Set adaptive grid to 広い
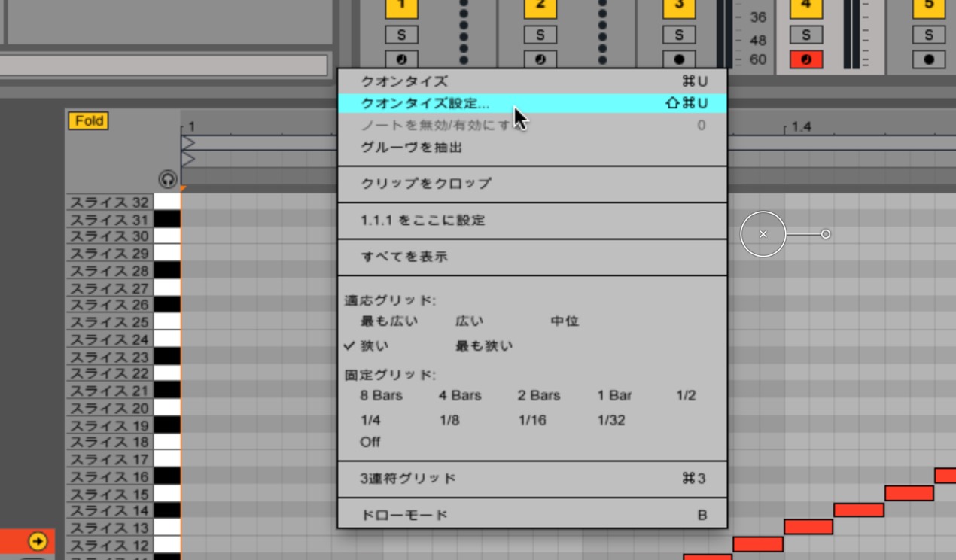 pyautogui.click(x=470, y=321)
